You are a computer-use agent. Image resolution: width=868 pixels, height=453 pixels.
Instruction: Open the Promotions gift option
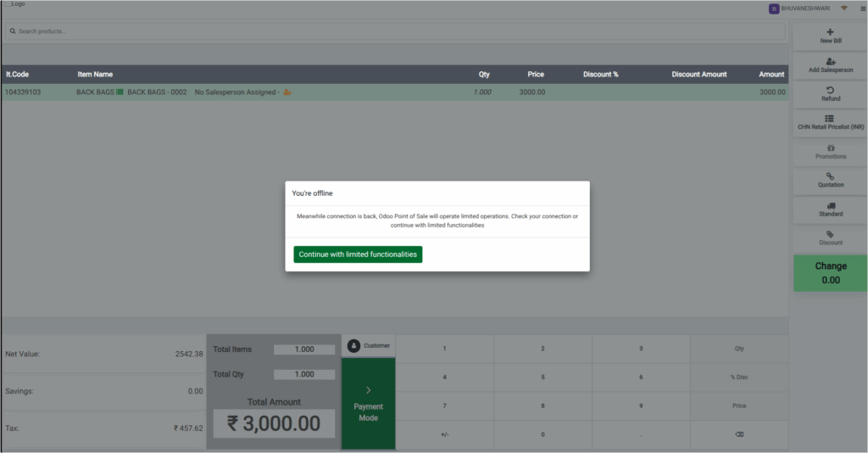[831, 152]
